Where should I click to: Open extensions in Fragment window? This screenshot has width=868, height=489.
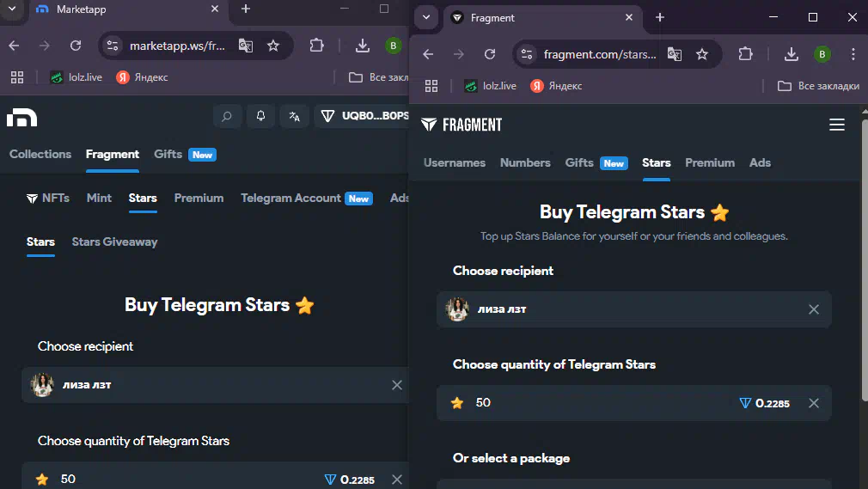(x=746, y=54)
